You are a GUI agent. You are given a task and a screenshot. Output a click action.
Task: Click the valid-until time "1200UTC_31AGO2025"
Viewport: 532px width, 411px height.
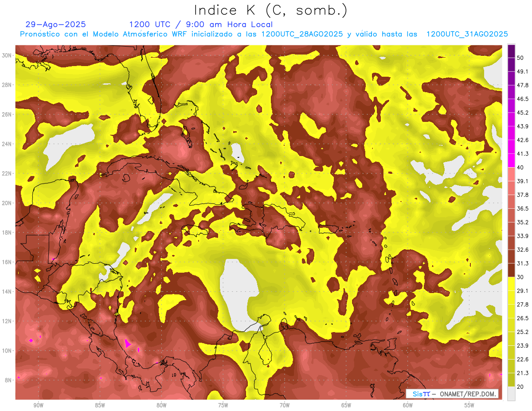[467, 34]
